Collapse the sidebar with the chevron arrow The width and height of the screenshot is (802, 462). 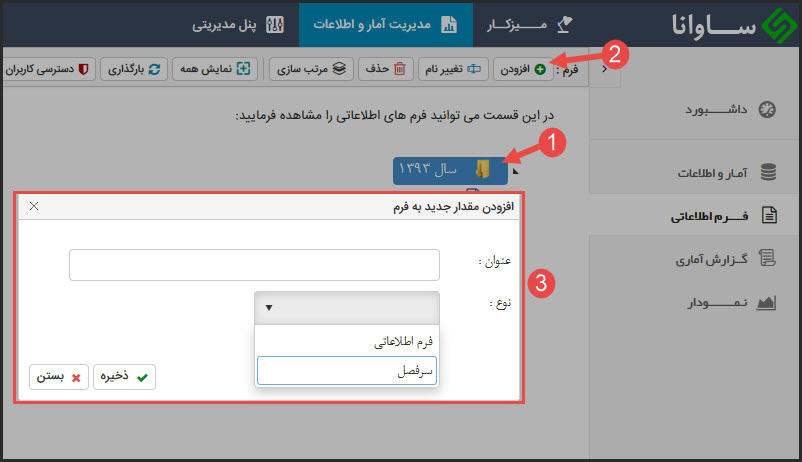[605, 69]
